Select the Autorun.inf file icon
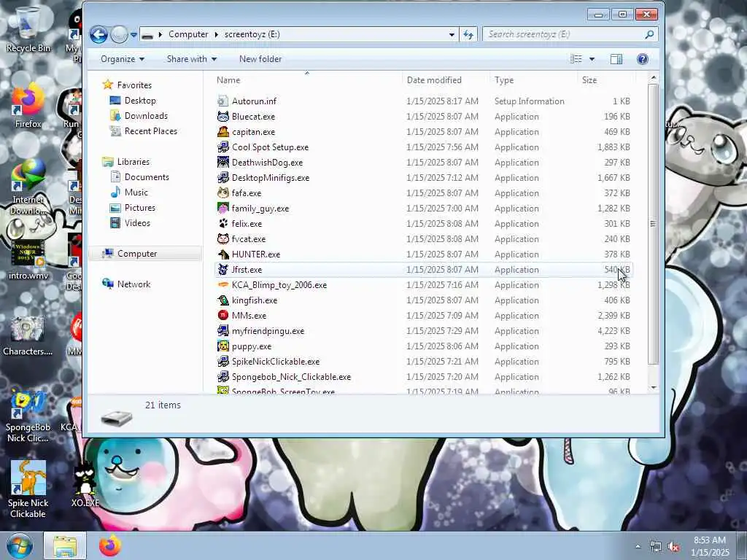 pos(223,101)
